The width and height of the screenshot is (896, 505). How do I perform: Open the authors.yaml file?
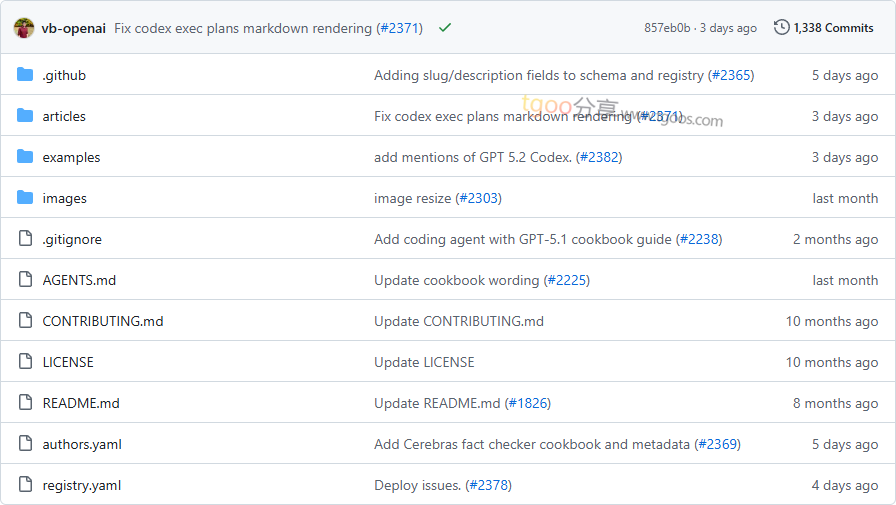click(x=82, y=444)
